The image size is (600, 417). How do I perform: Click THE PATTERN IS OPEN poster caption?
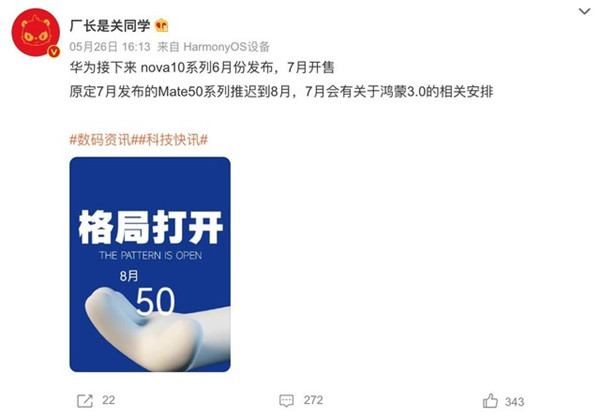(150, 256)
